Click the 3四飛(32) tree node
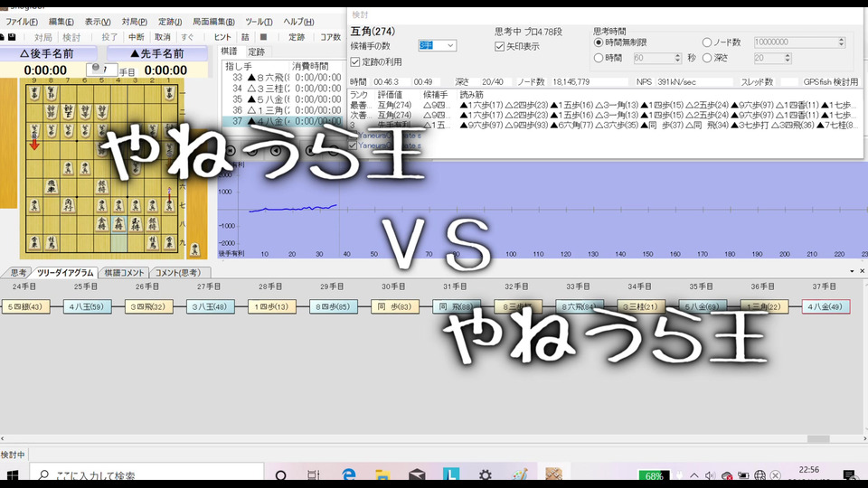This screenshot has width=868, height=488. click(148, 306)
